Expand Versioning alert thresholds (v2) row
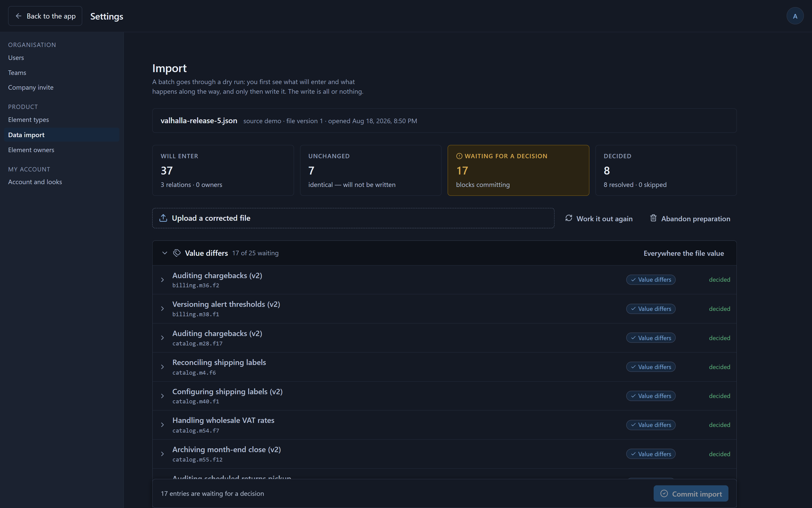 [162, 309]
